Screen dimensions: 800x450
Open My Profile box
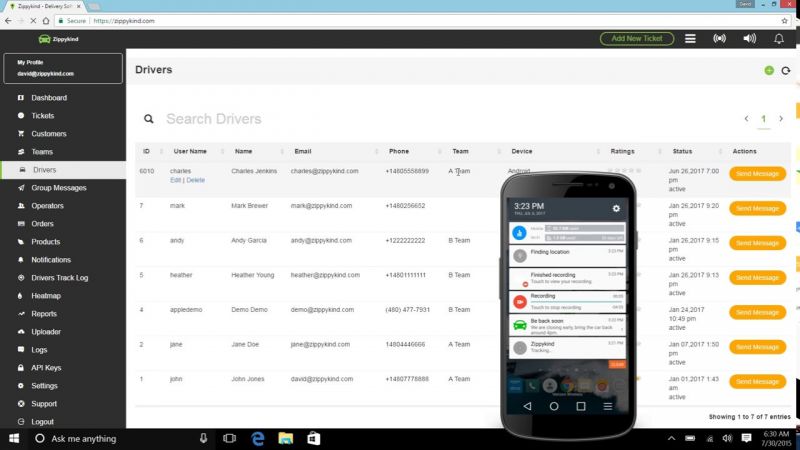[63, 68]
